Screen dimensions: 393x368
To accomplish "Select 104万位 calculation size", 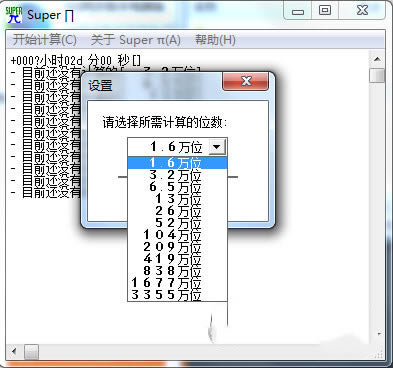I will click(x=177, y=235).
